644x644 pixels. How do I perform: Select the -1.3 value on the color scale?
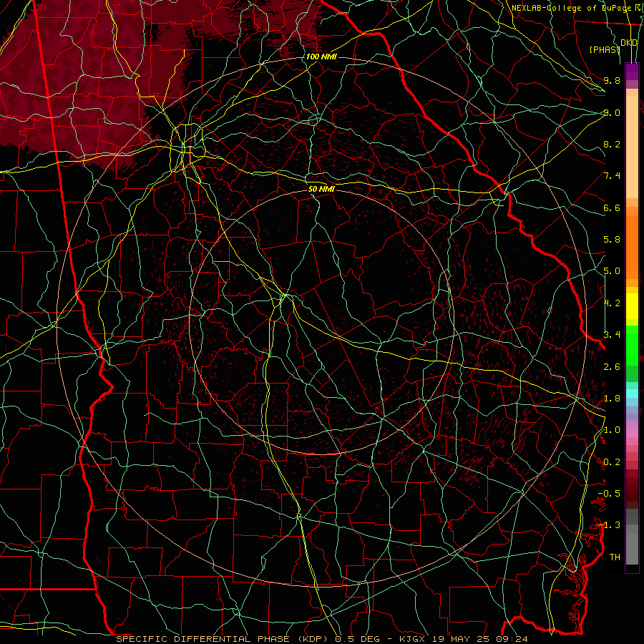click(609, 525)
